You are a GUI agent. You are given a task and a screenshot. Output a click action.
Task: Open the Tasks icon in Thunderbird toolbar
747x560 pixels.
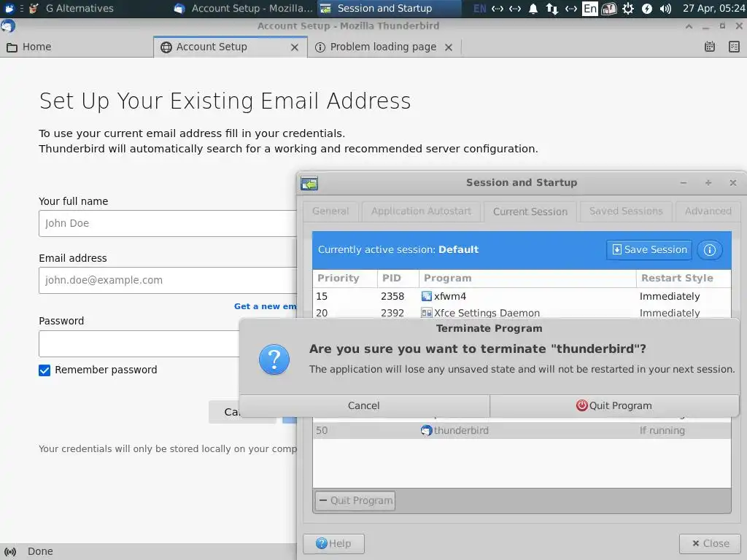coord(734,47)
